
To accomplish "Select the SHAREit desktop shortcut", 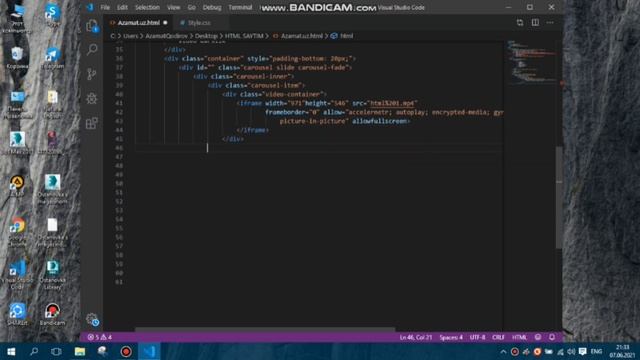I will [x=17, y=314].
